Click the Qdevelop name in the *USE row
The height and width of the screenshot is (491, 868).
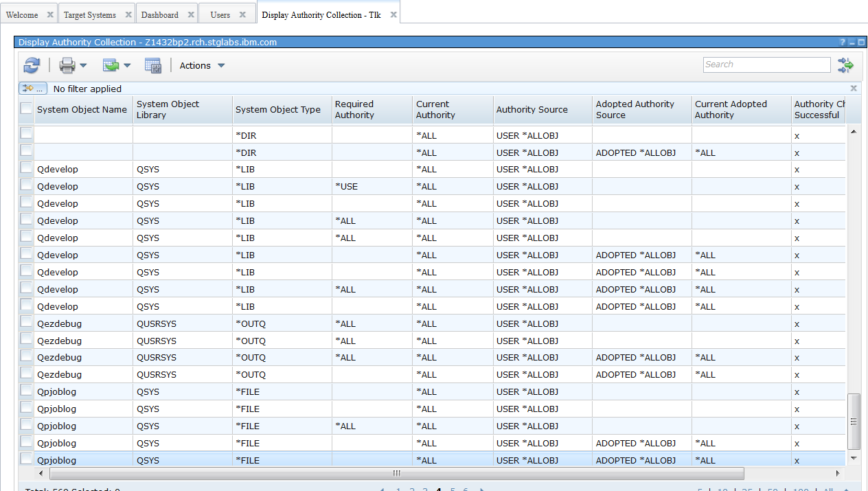tap(58, 186)
